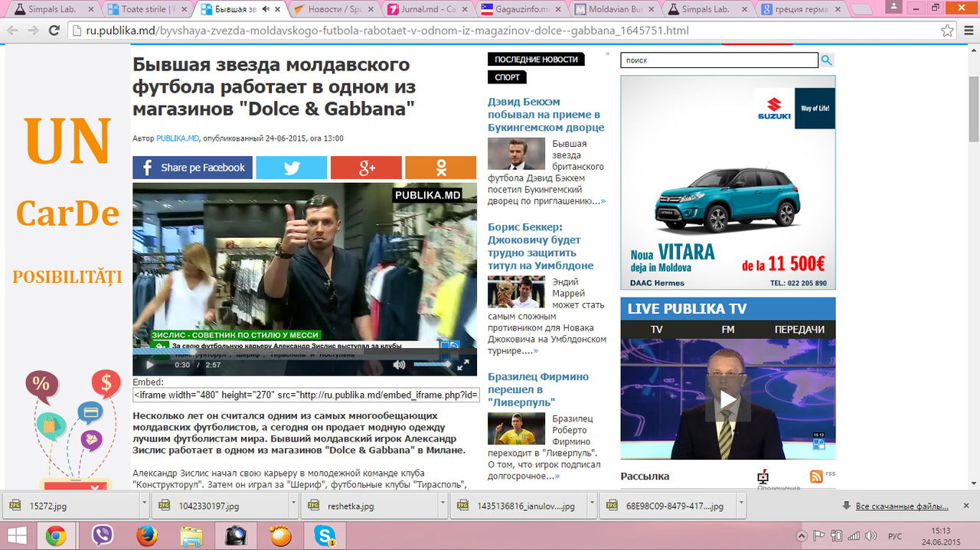The width and height of the screenshot is (980, 550).
Task: Open the PUBLIKA.MD author link
Action: (178, 138)
